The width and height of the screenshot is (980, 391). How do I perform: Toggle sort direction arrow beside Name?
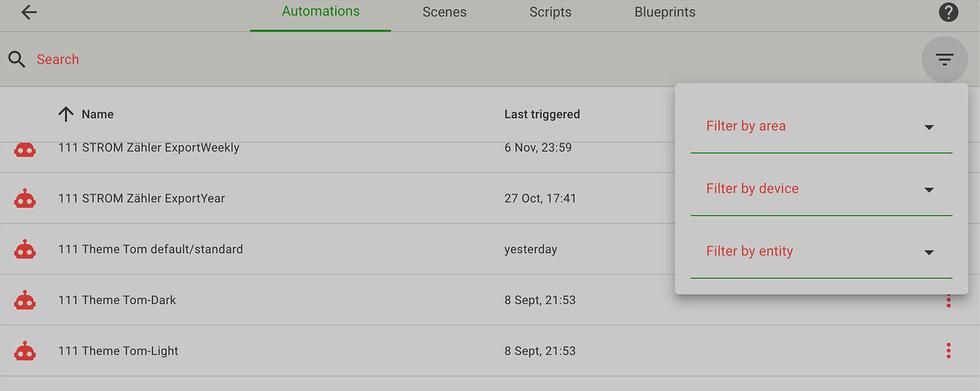point(66,114)
